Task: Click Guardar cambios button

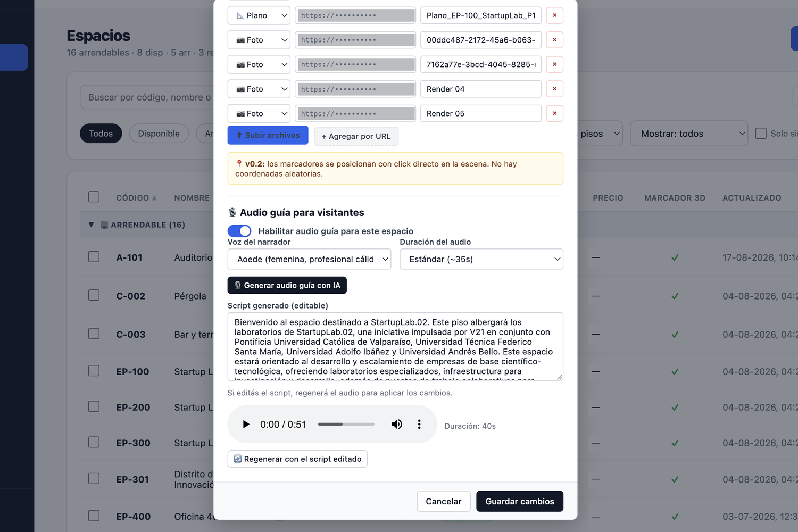Action: click(x=520, y=501)
